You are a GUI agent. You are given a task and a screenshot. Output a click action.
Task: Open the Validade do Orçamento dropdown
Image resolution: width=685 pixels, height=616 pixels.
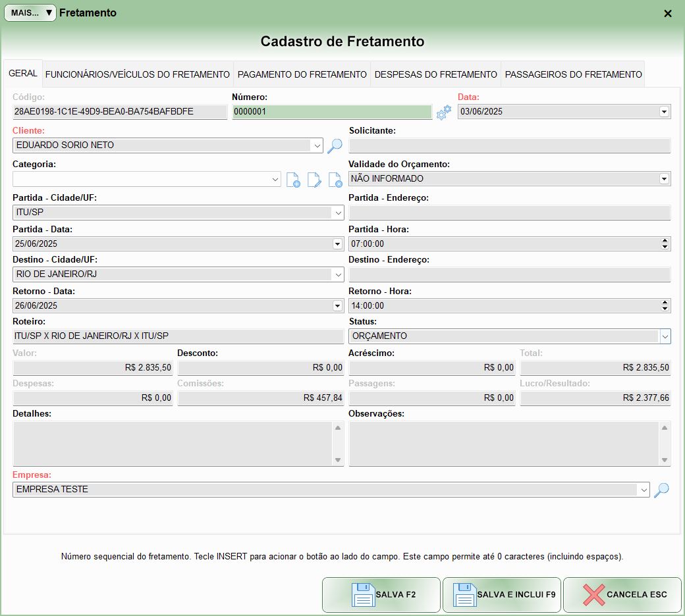664,179
